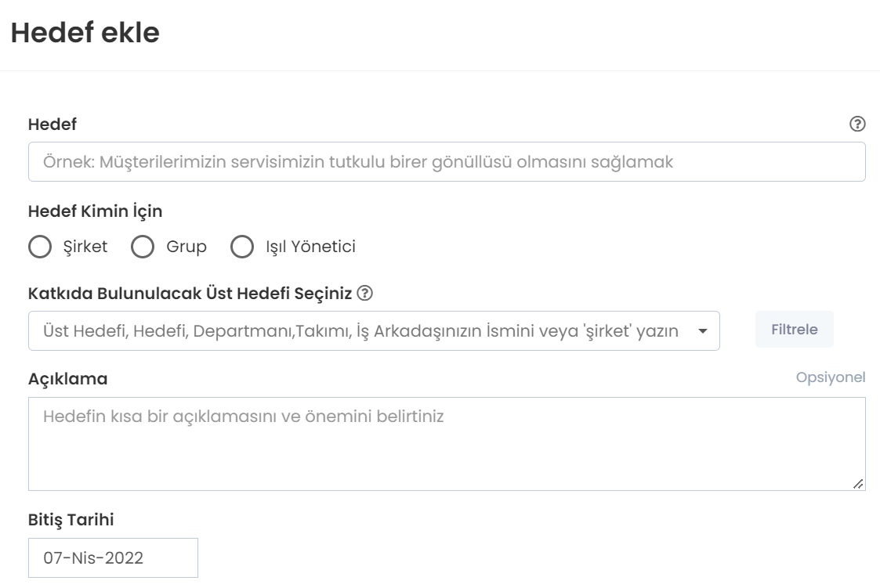Expand the Üst Hedefi dropdown arrow
Viewport: 880px width, 588px height.
702,331
